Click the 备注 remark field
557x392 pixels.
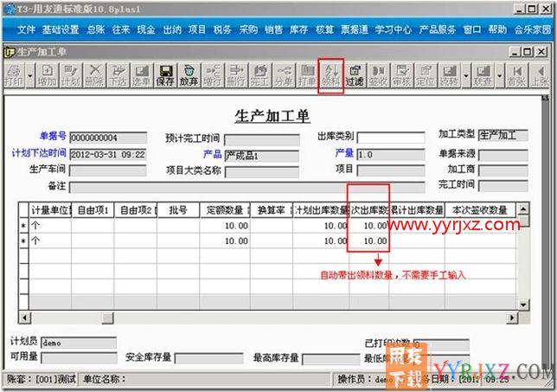pos(246,187)
